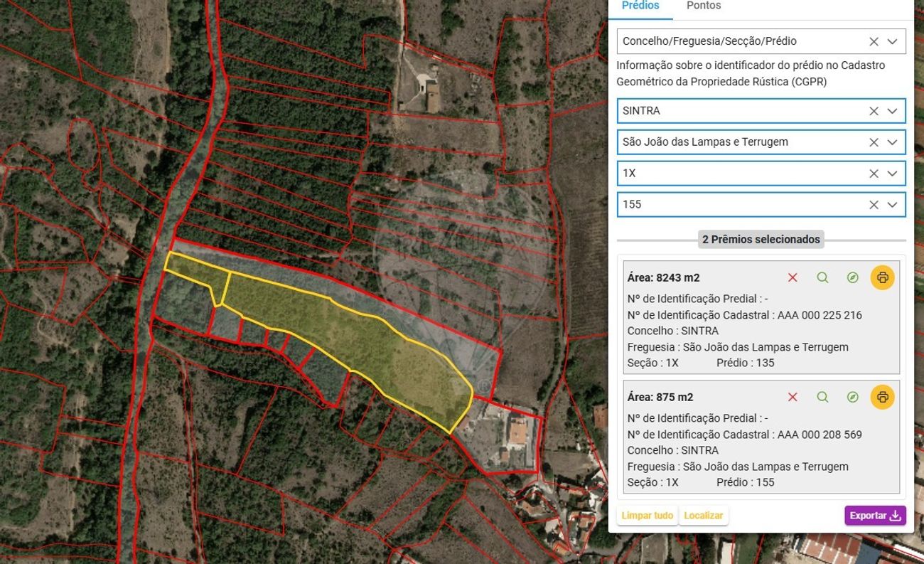Print the 875 m2 parcel record
Screen dimensions: 924x564
pos(883,397)
